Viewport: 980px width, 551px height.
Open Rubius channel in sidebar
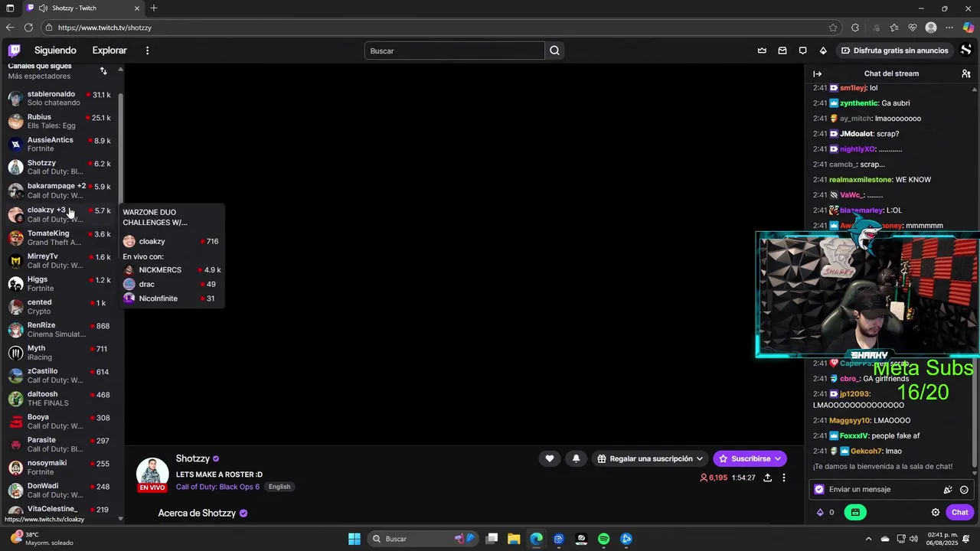60,121
